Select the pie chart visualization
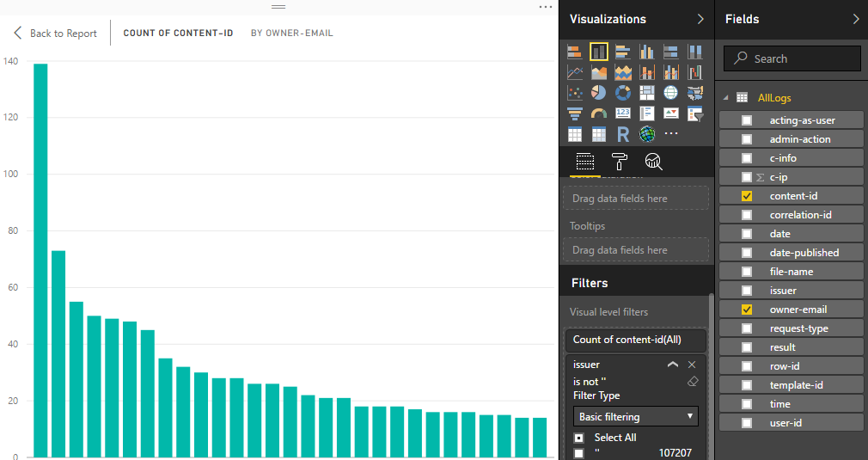The height and width of the screenshot is (460, 868). pos(599,93)
